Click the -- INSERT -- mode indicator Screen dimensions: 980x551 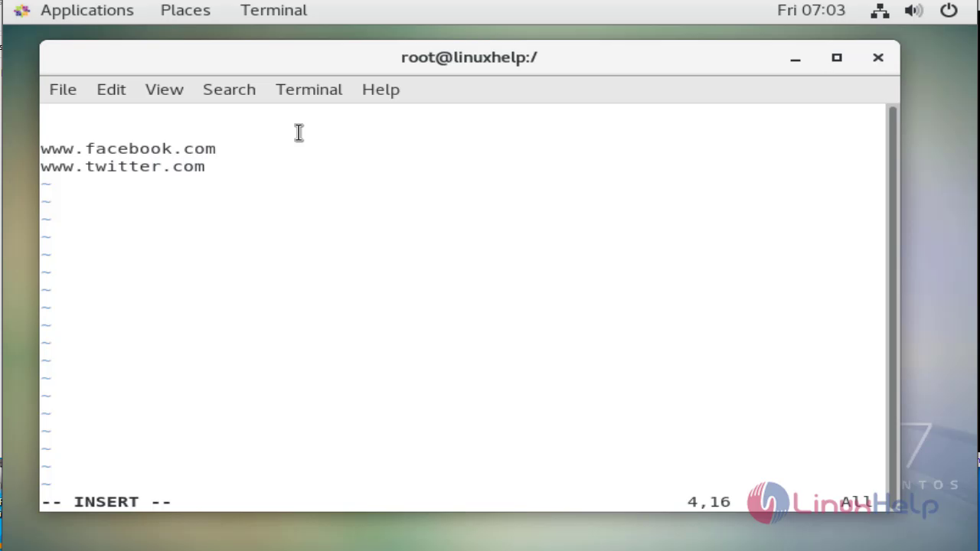[106, 502]
